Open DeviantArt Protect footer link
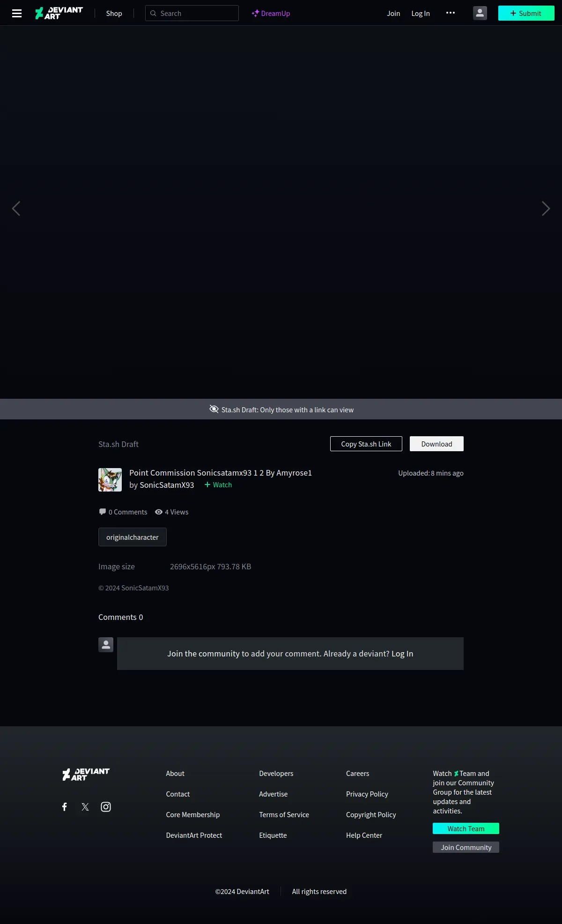The image size is (562, 924). click(x=194, y=835)
